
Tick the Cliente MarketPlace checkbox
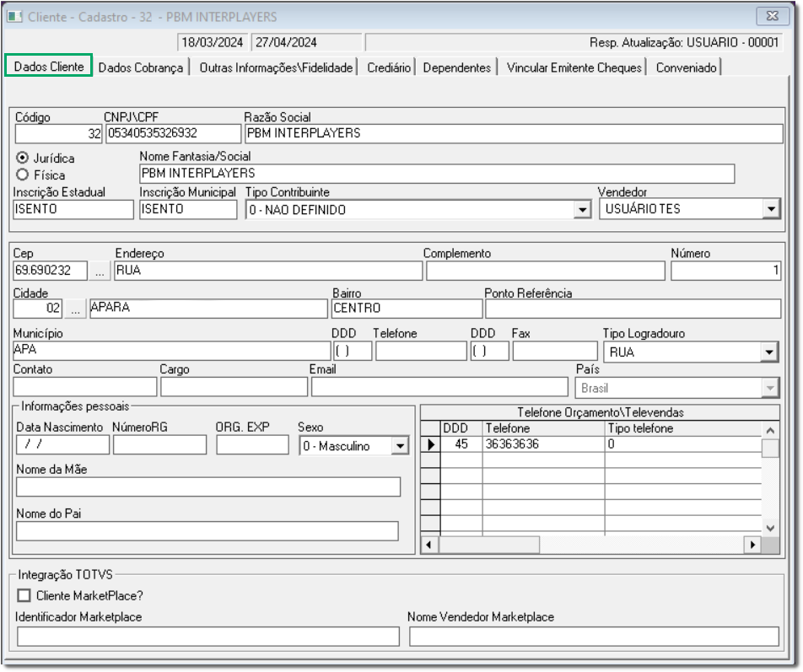(24, 595)
